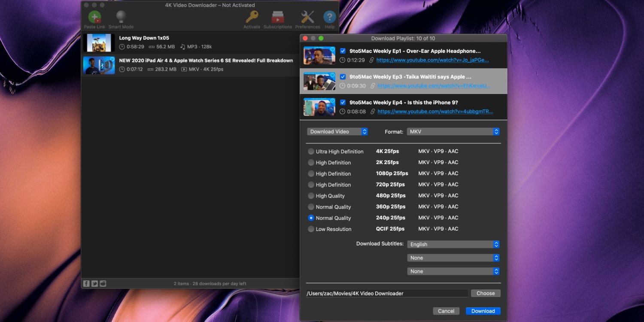Click the Paste Link icon

[94, 17]
